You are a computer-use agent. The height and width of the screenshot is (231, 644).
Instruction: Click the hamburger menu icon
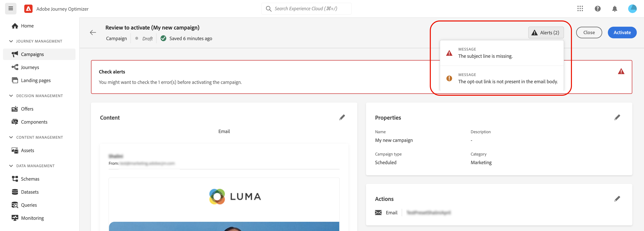click(10, 8)
